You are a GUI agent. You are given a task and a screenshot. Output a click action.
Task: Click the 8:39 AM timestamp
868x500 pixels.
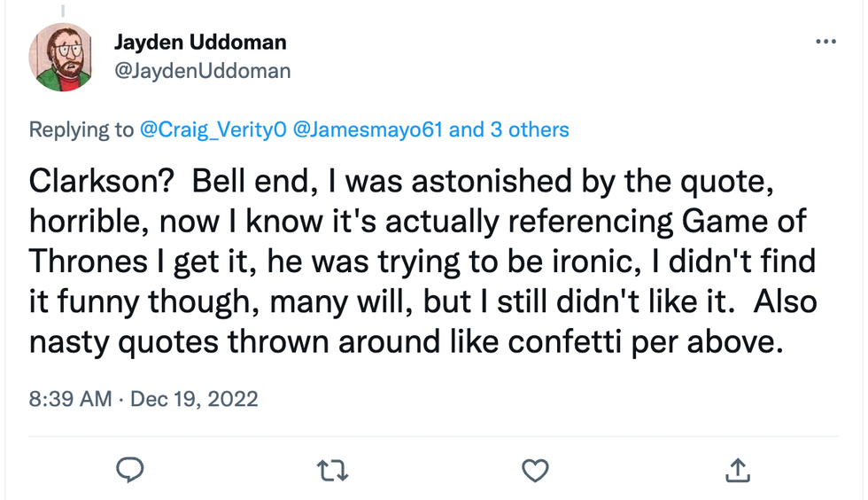coord(71,398)
